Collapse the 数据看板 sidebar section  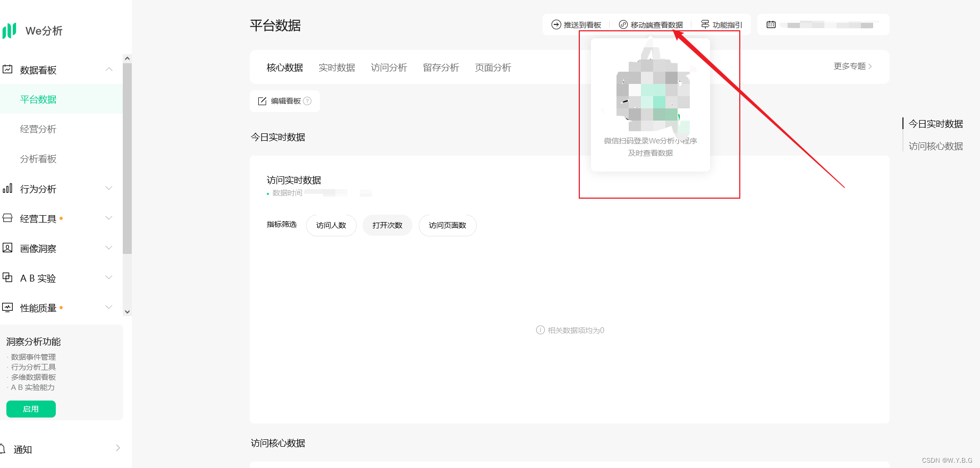click(109, 69)
